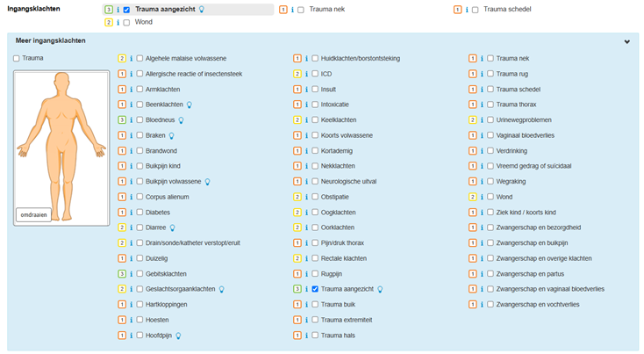
Task: Click info icon beside Verdrinking
Action: (482, 151)
